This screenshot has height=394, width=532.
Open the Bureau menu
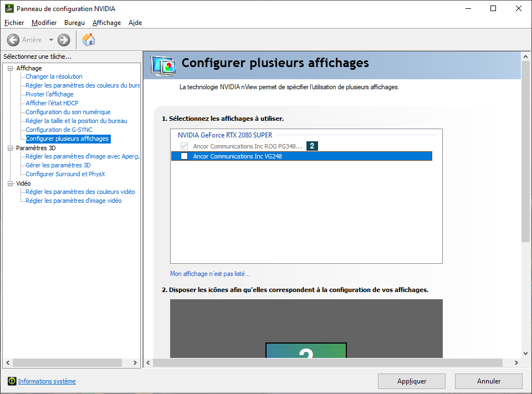coord(74,23)
